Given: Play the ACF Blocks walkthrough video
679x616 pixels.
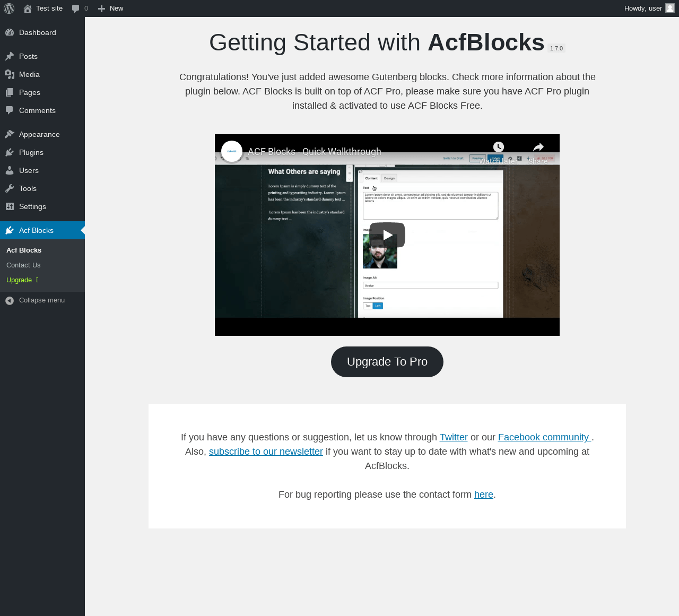Looking at the screenshot, I should point(387,235).
